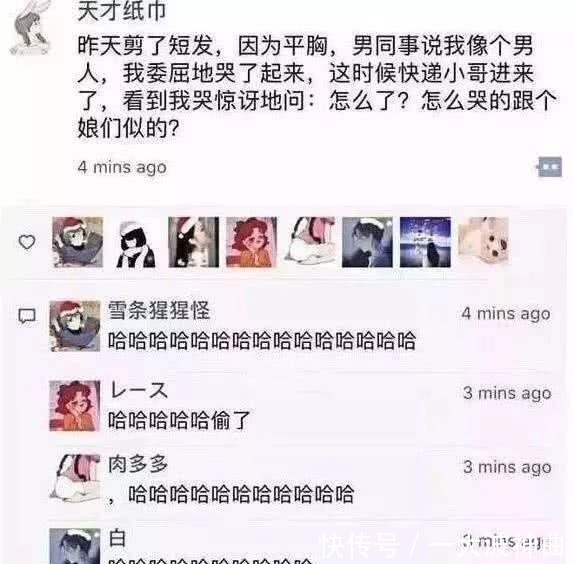The width and height of the screenshot is (573, 564).
Task: Tap the cream puppy liker avatar
Action: [483, 242]
